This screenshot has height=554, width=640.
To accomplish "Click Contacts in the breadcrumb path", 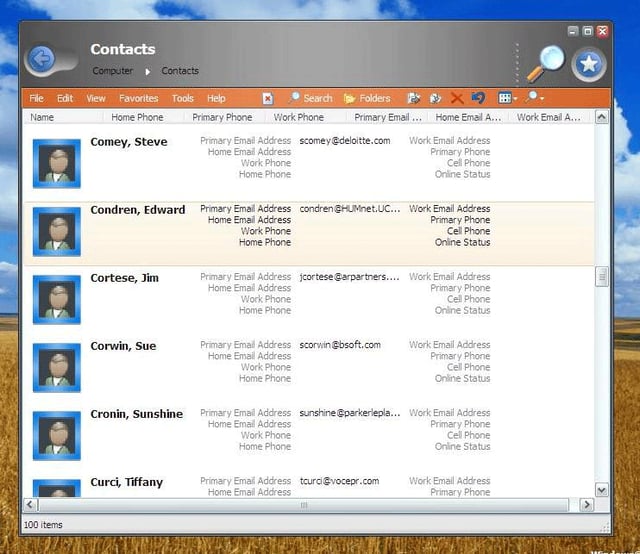I will click(180, 71).
